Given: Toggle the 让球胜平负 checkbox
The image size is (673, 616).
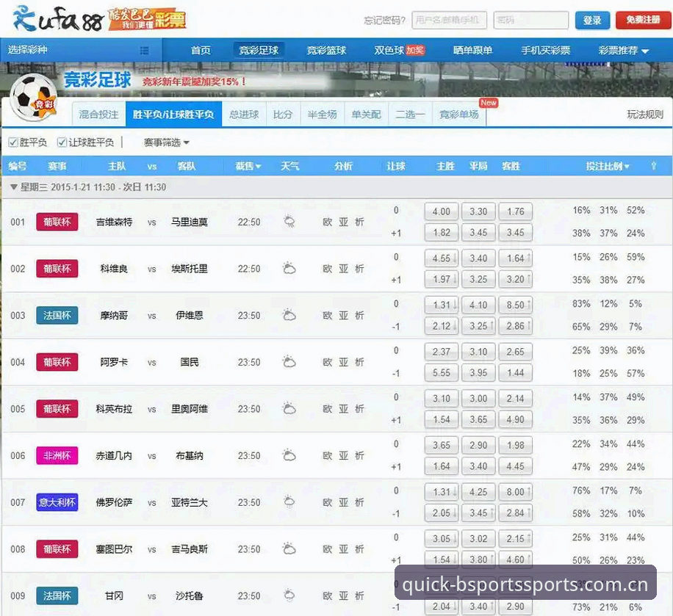Looking at the screenshot, I should 62,142.
